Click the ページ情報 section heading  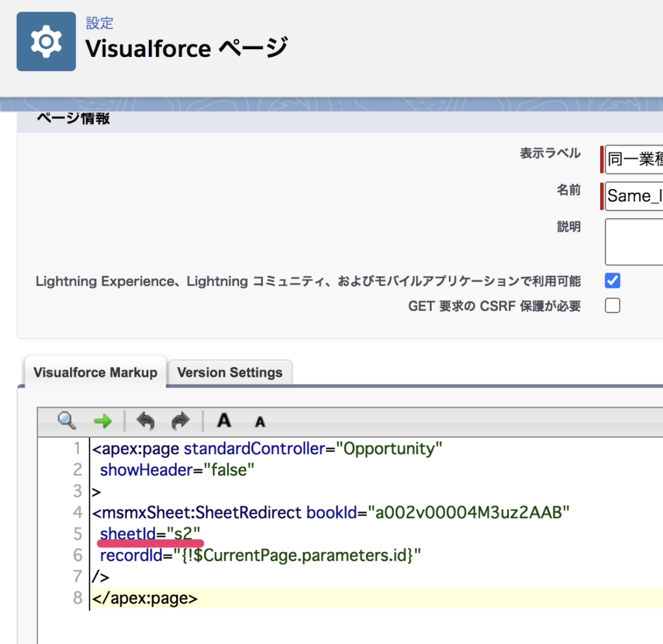pos(73,118)
